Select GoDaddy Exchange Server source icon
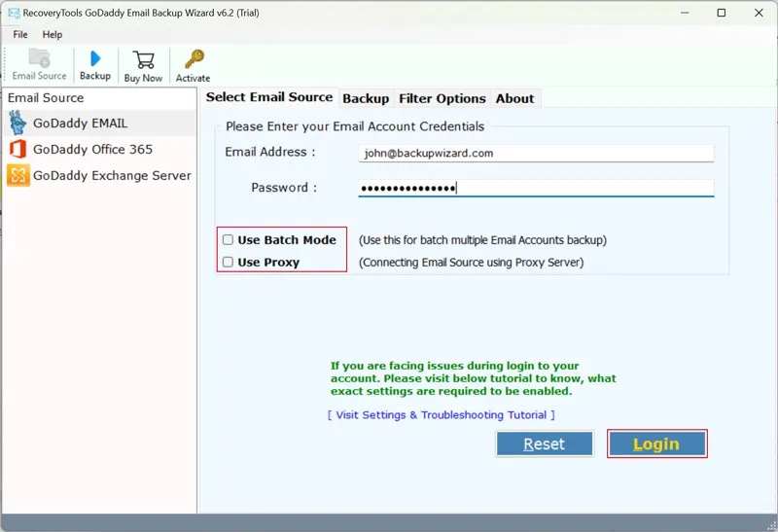Image resolution: width=778 pixels, height=532 pixels. [18, 176]
